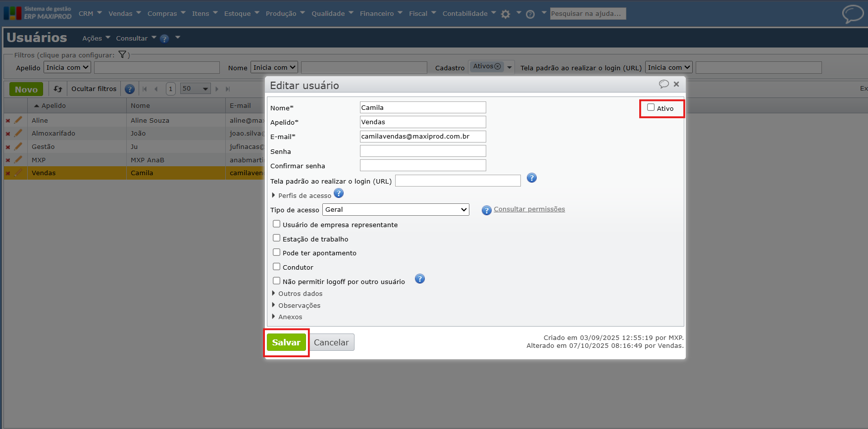Enable Pode ter apontamento
The height and width of the screenshot is (429, 868).
click(x=277, y=252)
